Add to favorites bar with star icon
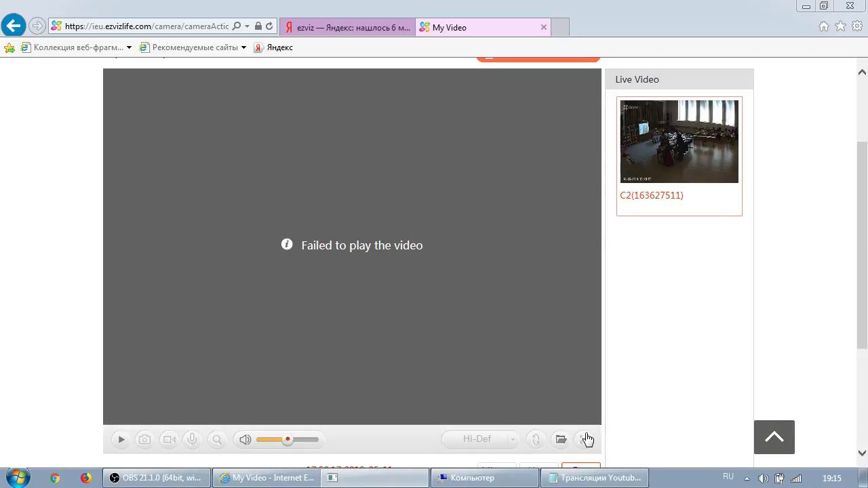 click(x=9, y=47)
